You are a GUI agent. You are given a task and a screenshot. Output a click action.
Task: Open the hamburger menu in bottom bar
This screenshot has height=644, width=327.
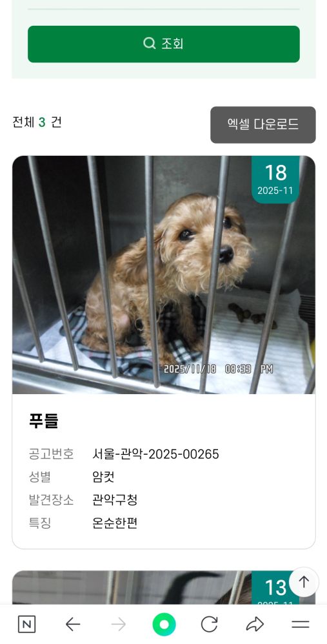tap(301, 625)
